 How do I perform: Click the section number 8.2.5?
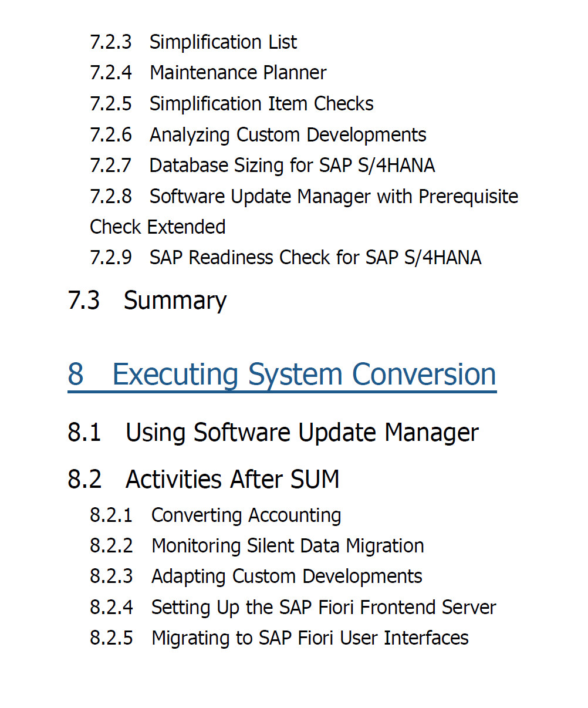111,638
